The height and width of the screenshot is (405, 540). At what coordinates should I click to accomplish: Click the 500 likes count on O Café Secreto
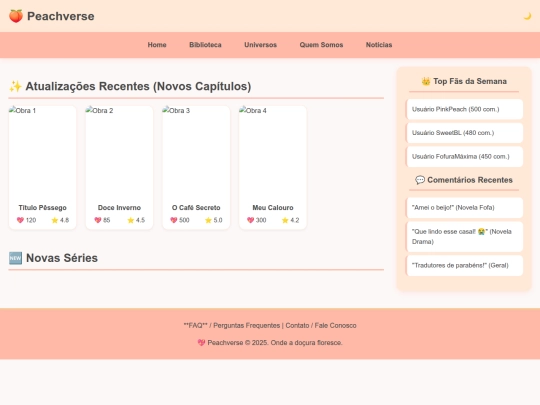184,220
